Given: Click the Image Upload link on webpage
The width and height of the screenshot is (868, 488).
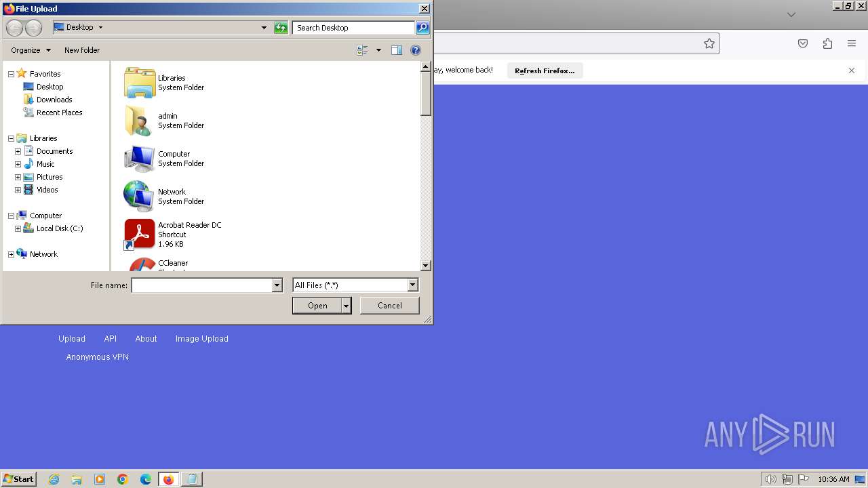Looking at the screenshot, I should [x=202, y=339].
